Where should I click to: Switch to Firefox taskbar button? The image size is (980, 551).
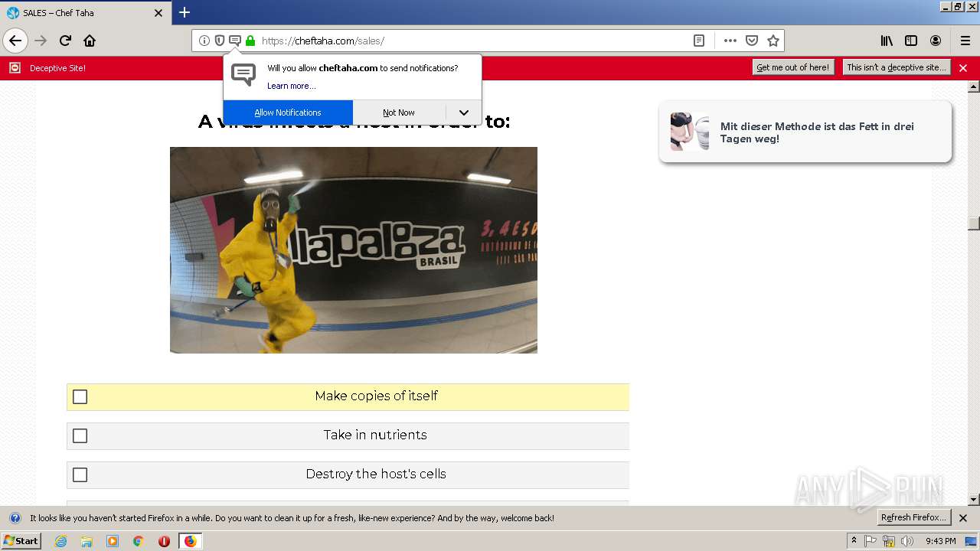[190, 541]
